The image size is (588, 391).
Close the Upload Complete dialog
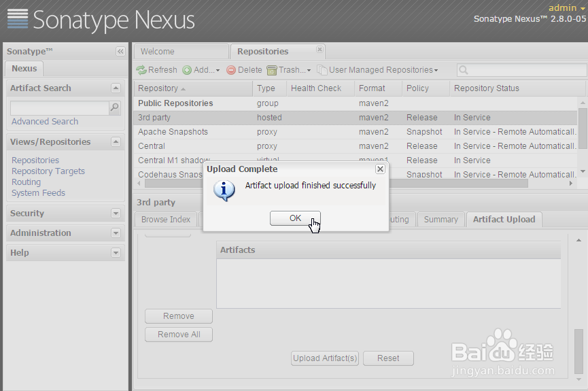pyautogui.click(x=380, y=169)
